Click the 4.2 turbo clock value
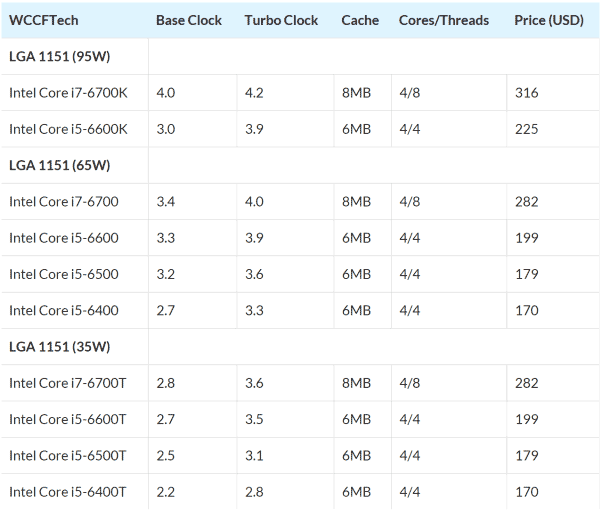 254,92
